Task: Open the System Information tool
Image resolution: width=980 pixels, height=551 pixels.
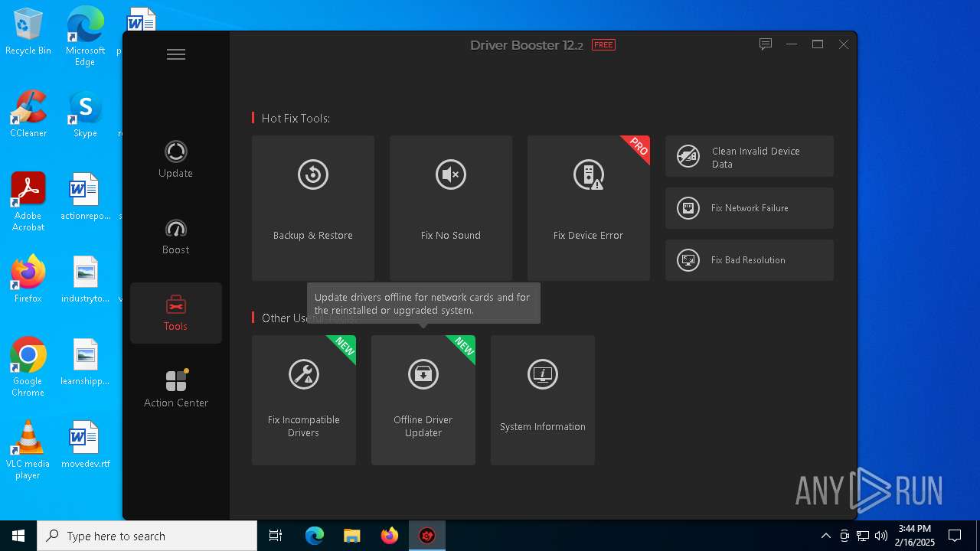Action: coord(543,400)
